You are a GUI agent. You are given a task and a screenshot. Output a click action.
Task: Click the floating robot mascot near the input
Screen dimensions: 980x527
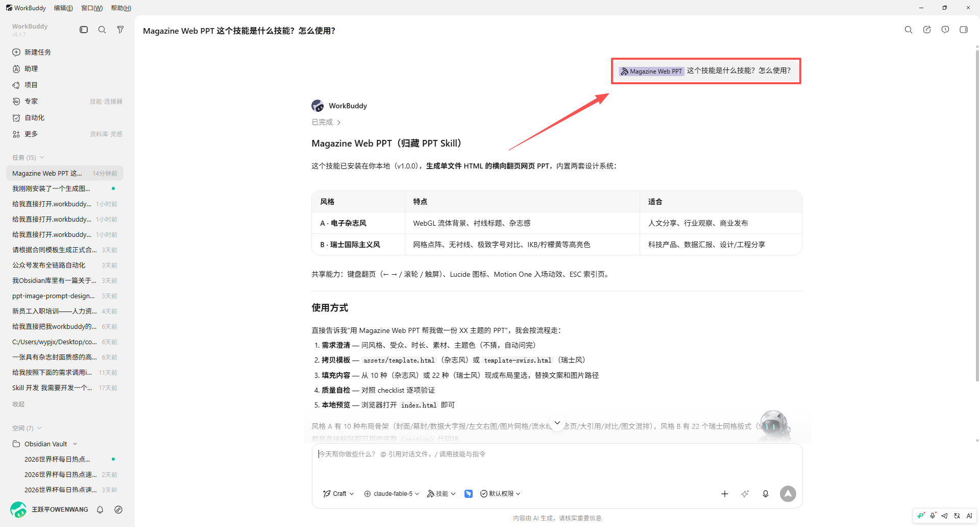click(x=774, y=425)
